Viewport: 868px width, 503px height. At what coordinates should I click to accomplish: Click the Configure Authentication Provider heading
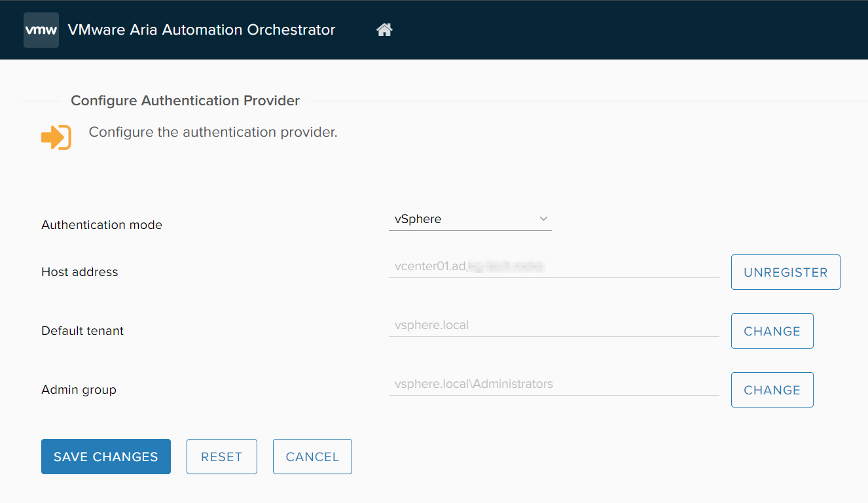185,101
